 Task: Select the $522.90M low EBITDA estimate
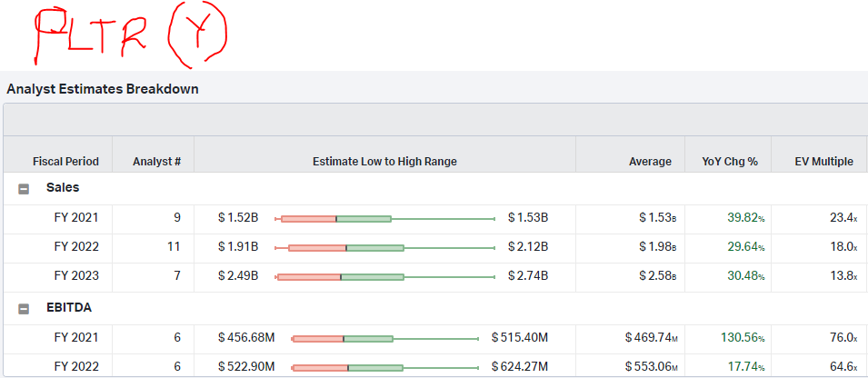246,366
